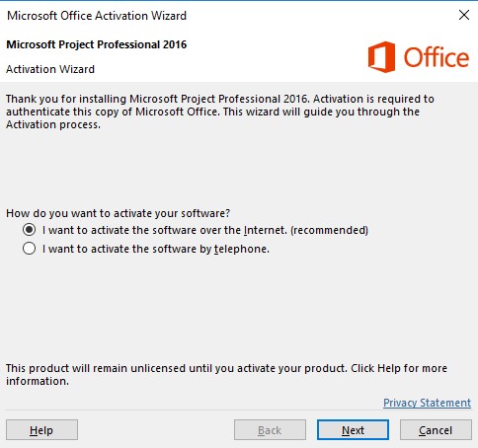The image size is (478, 448).
Task: Click the Next button
Action: coord(353,430)
